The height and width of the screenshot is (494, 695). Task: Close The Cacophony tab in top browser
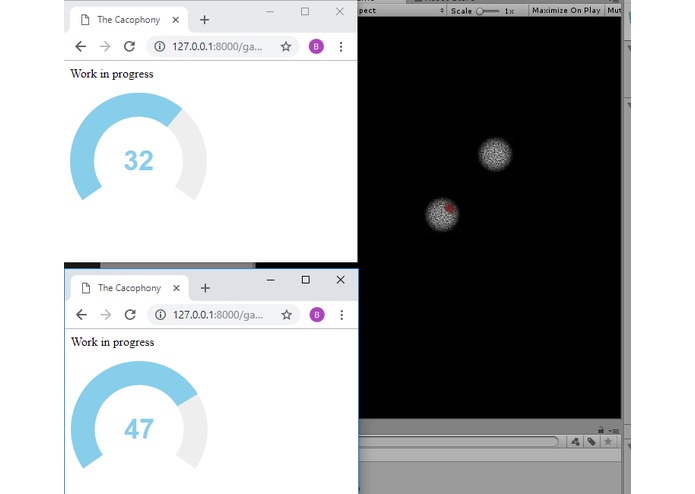(176, 20)
